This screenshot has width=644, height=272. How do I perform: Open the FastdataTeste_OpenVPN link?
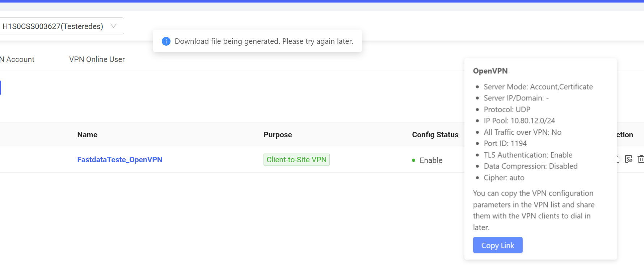click(x=120, y=160)
